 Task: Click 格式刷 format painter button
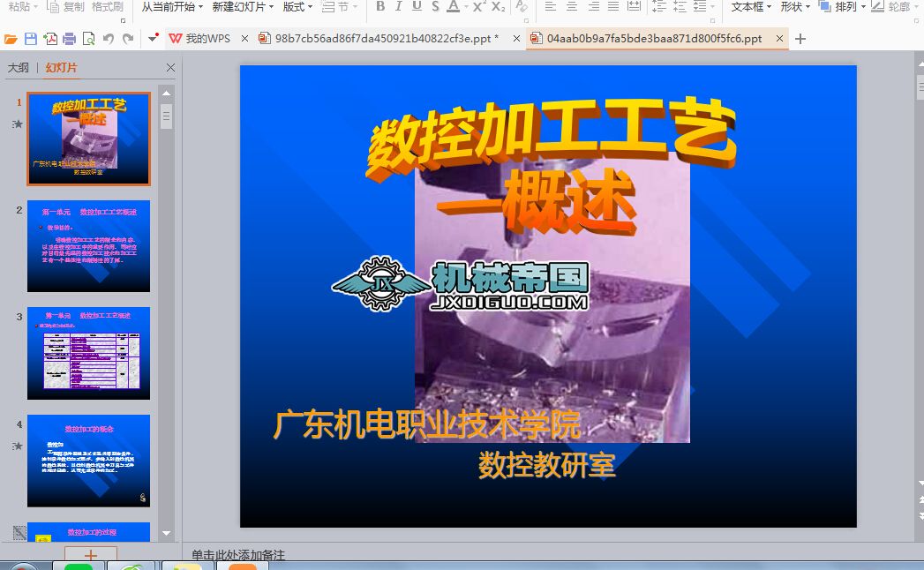108,6
